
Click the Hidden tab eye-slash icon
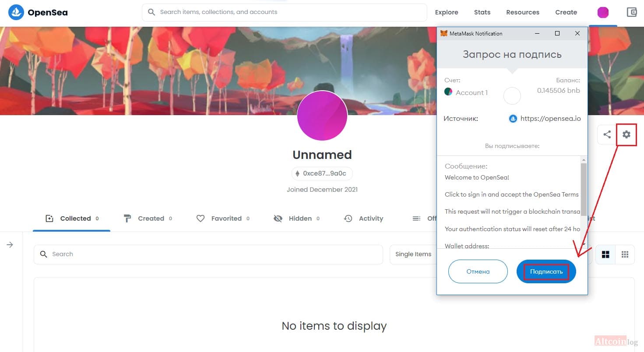coord(278,218)
